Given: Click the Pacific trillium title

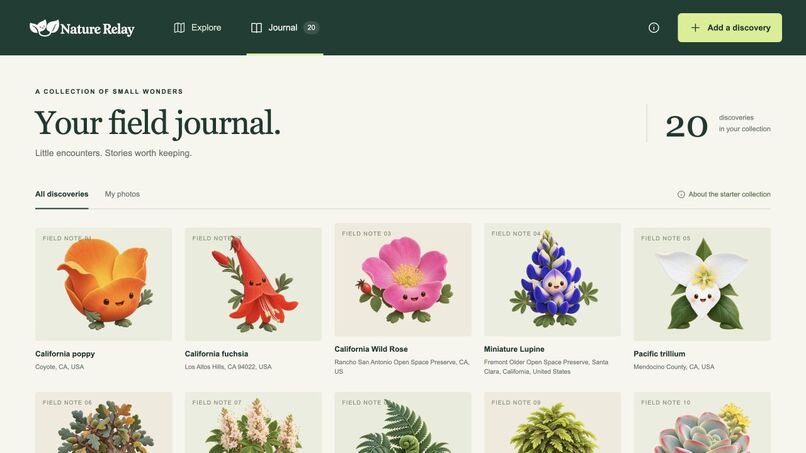Looking at the screenshot, I should click(659, 354).
